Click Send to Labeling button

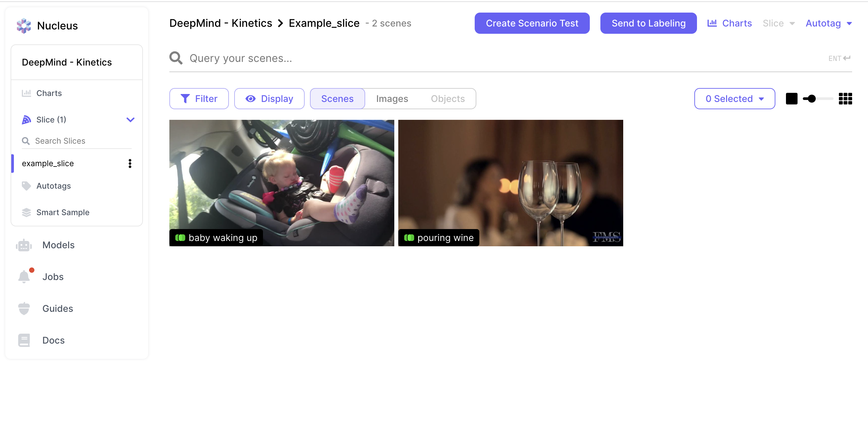[x=648, y=23]
